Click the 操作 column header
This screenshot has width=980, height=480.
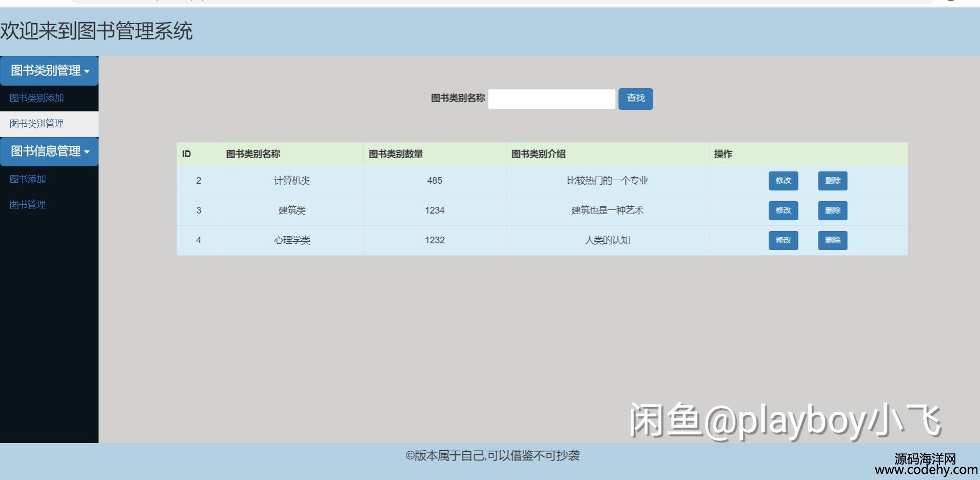pyautogui.click(x=808, y=154)
